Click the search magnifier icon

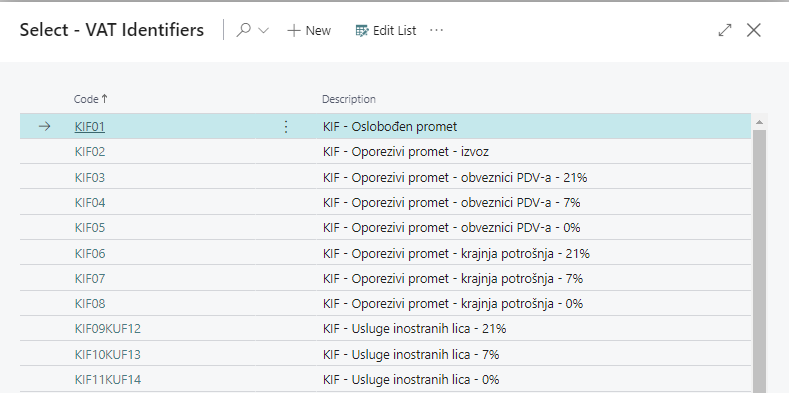click(x=244, y=30)
